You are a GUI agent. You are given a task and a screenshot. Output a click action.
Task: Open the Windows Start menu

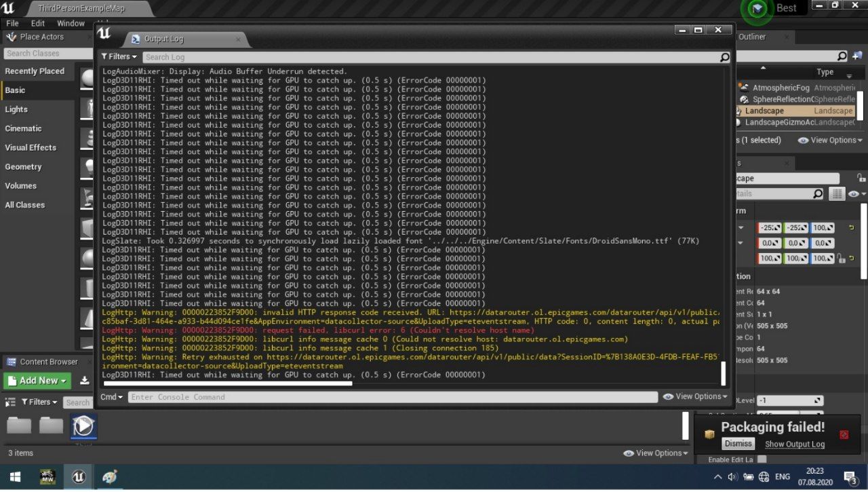15,477
